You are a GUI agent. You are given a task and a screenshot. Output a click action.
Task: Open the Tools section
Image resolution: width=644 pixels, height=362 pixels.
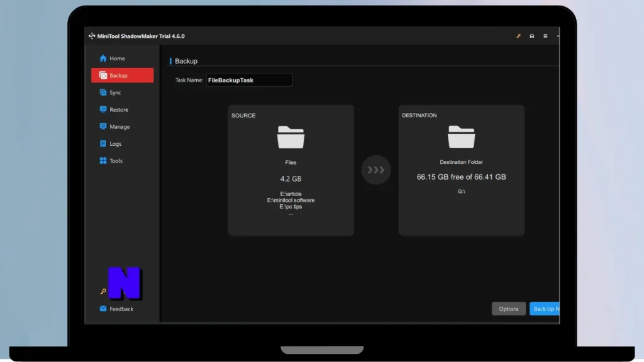pyautogui.click(x=122, y=161)
